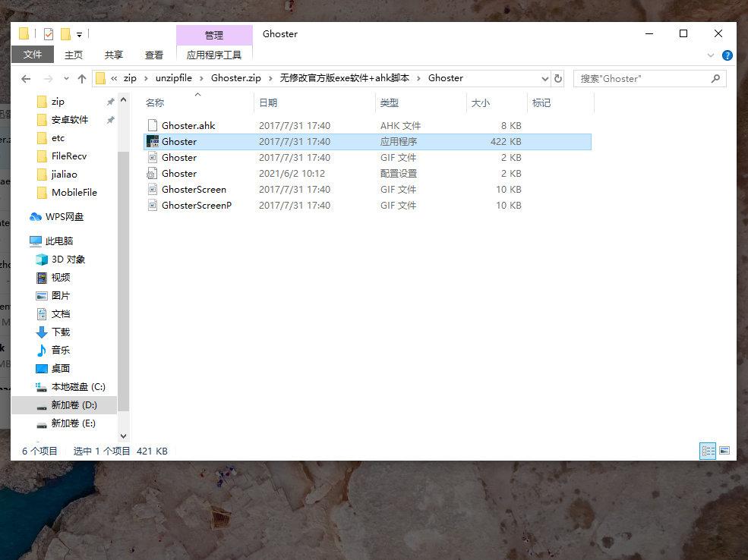Click navigation pane scroll down arrow
Screen dimensions: 748x560
(x=124, y=436)
